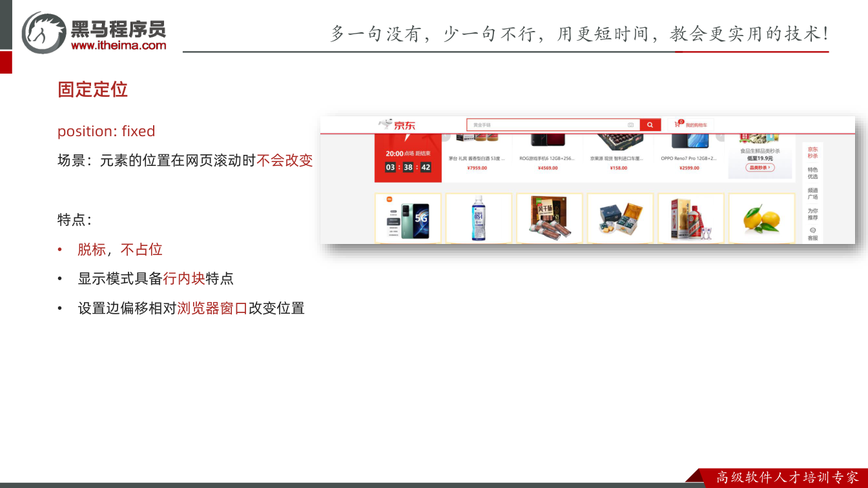
Task: Click the JD (京东) logo
Action: click(x=397, y=125)
